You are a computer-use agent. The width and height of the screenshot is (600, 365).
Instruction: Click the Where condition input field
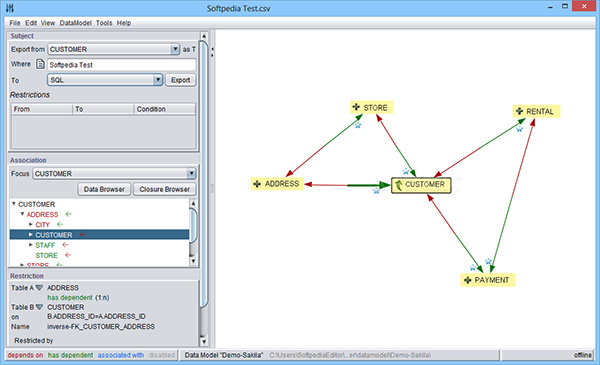point(122,65)
